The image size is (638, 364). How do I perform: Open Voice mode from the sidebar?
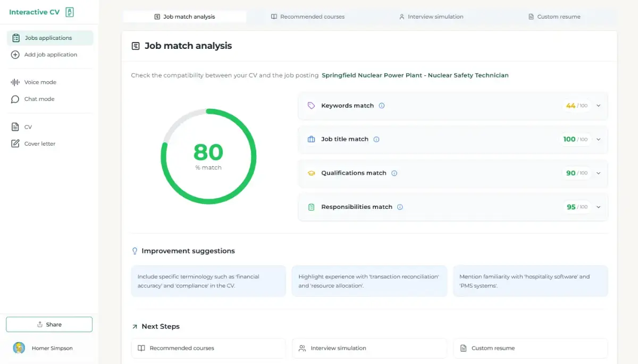pyautogui.click(x=40, y=82)
